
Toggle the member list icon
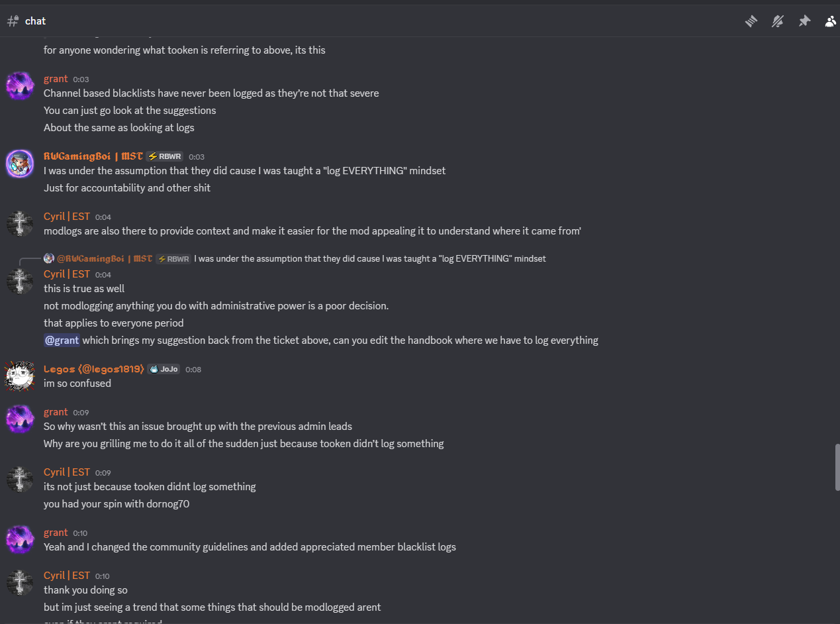click(831, 21)
